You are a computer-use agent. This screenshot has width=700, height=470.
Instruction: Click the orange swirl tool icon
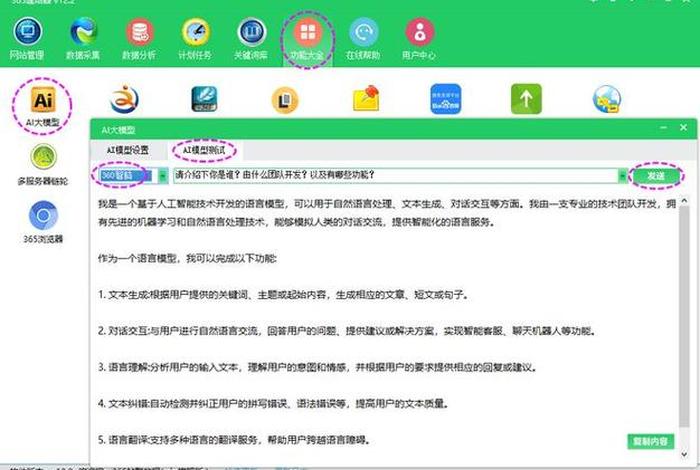[x=124, y=99]
